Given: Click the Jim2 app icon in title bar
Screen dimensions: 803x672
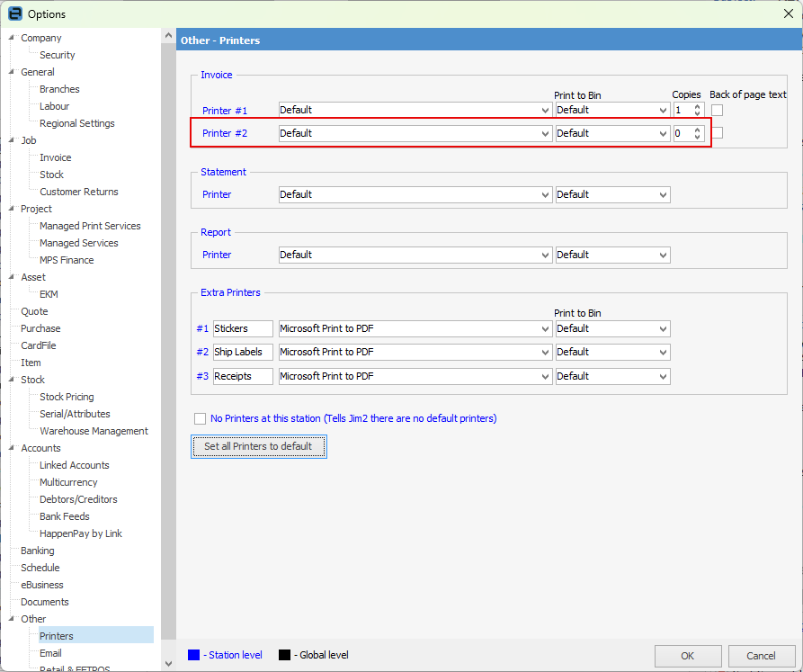Looking at the screenshot, I should [x=14, y=13].
